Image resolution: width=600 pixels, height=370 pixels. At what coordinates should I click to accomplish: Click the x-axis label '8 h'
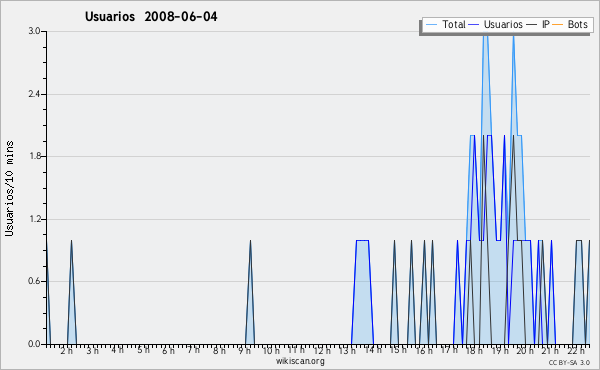(x=219, y=350)
